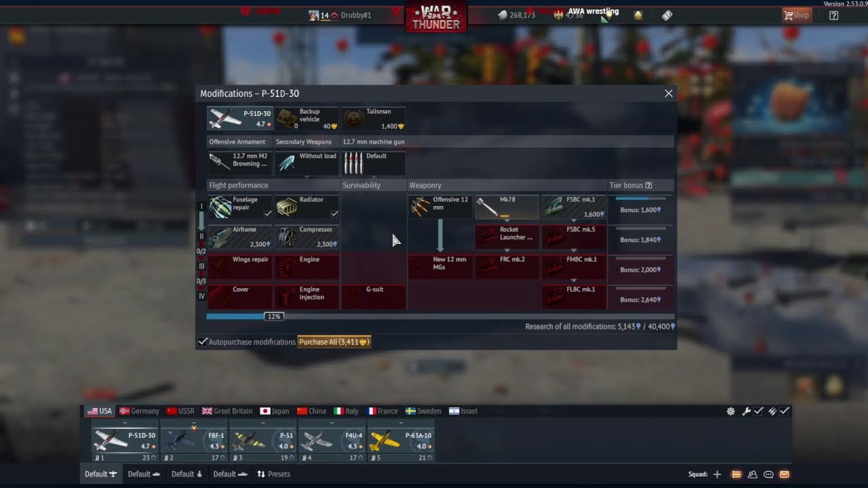Select the locked FMBC mk.1 modification

[x=573, y=266]
